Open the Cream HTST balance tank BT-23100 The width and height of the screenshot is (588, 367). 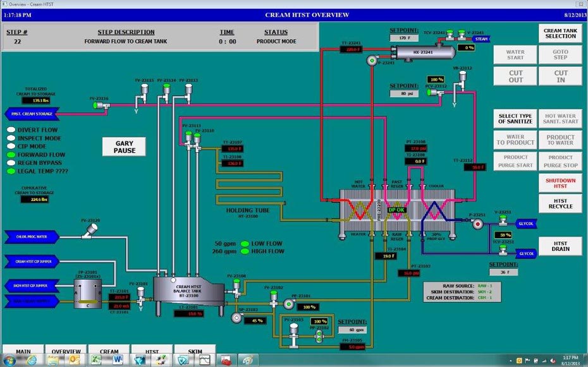coord(187,292)
